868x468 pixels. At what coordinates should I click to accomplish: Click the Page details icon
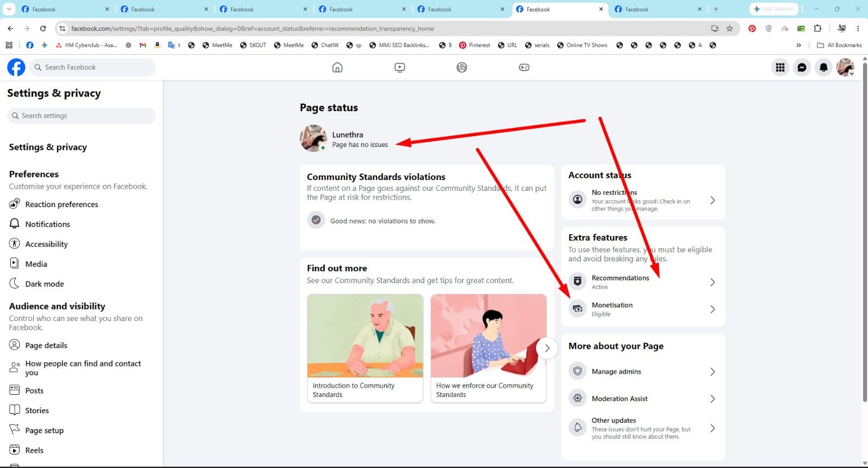click(x=15, y=345)
